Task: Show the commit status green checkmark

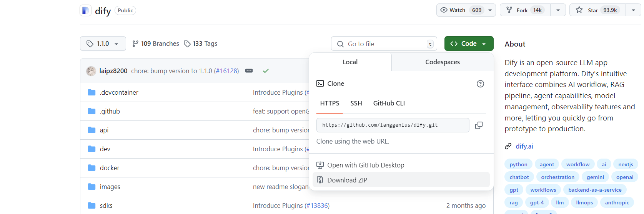Action: pyautogui.click(x=266, y=71)
